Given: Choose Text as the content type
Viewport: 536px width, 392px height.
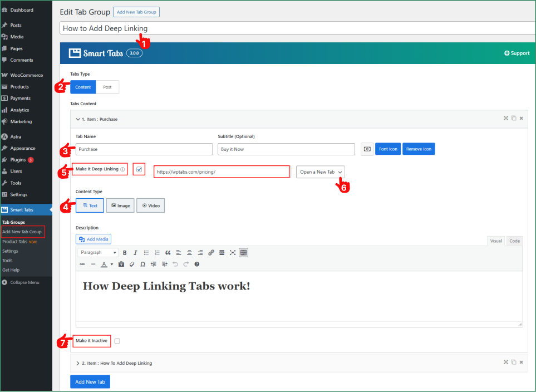Looking at the screenshot, I should coord(90,205).
